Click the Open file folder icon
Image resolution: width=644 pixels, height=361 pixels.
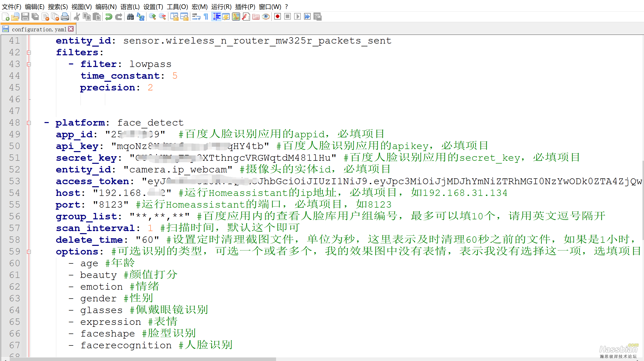[x=15, y=17]
